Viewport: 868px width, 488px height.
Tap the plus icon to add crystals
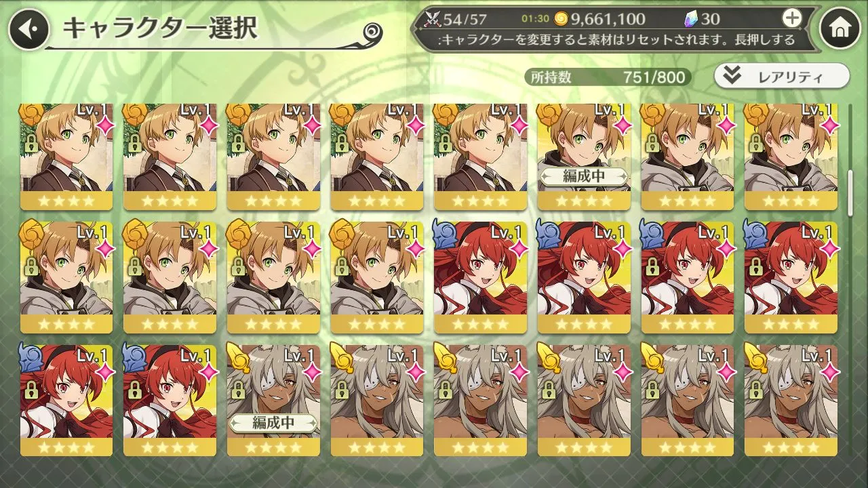[x=792, y=18]
